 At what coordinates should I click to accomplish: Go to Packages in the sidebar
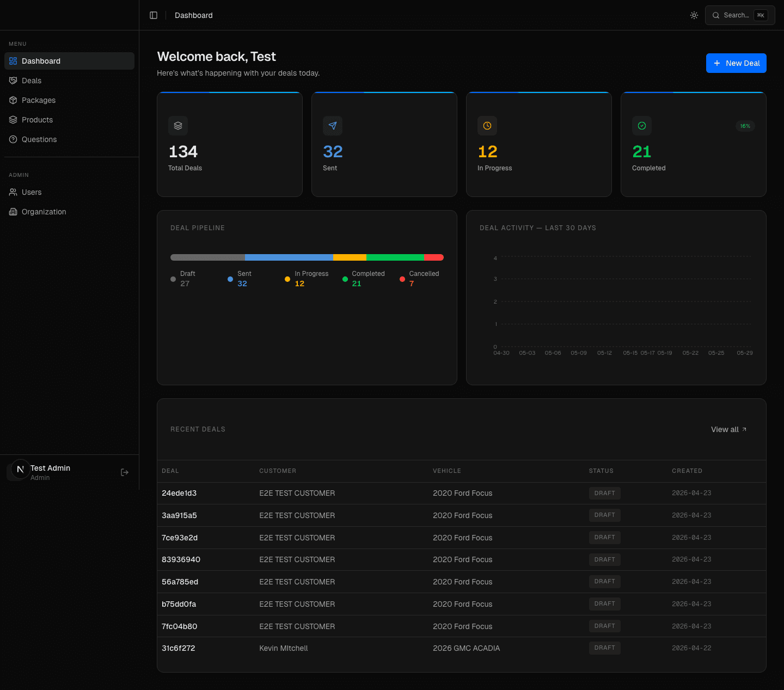click(69, 100)
